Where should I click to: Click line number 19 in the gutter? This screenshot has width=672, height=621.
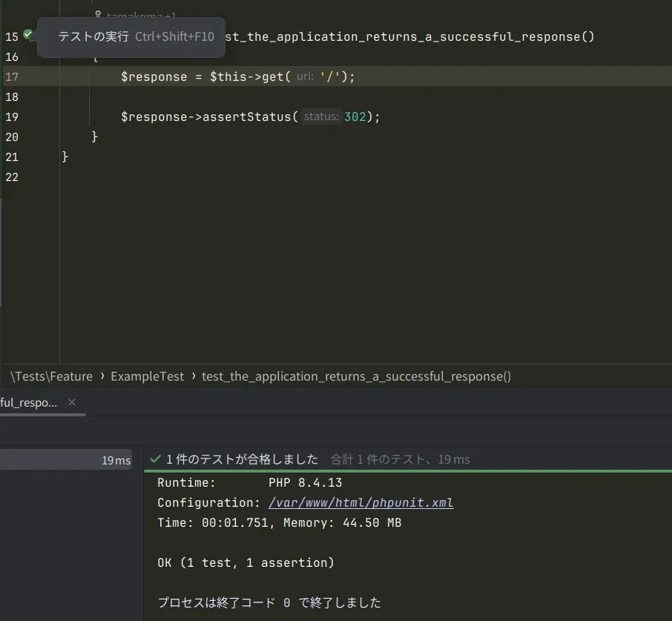11,116
